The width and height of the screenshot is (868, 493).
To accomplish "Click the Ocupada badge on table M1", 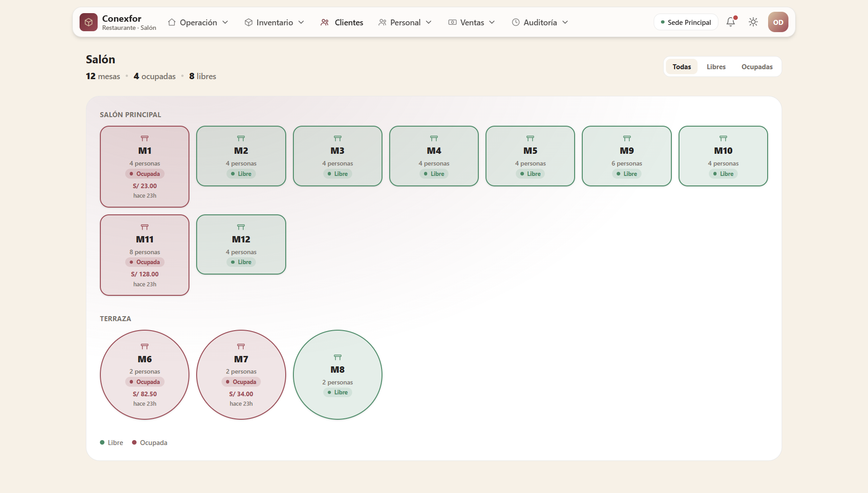I will click(145, 174).
